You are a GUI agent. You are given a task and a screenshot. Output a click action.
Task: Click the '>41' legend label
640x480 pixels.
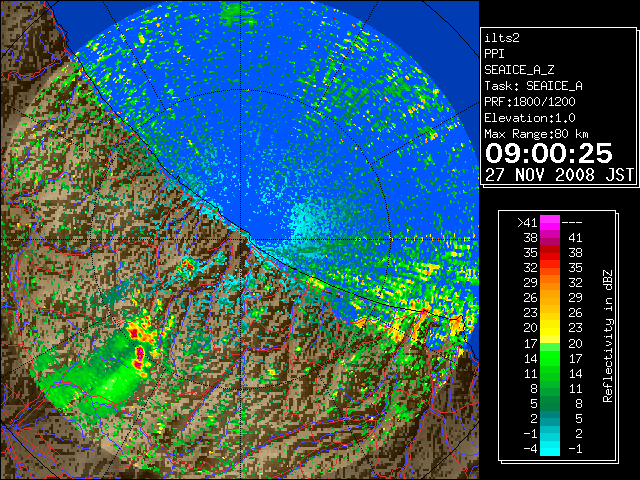click(x=527, y=223)
